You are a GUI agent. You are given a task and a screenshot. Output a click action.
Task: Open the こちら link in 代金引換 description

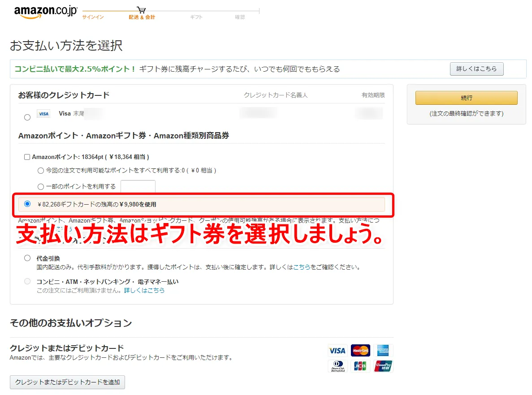(302, 267)
